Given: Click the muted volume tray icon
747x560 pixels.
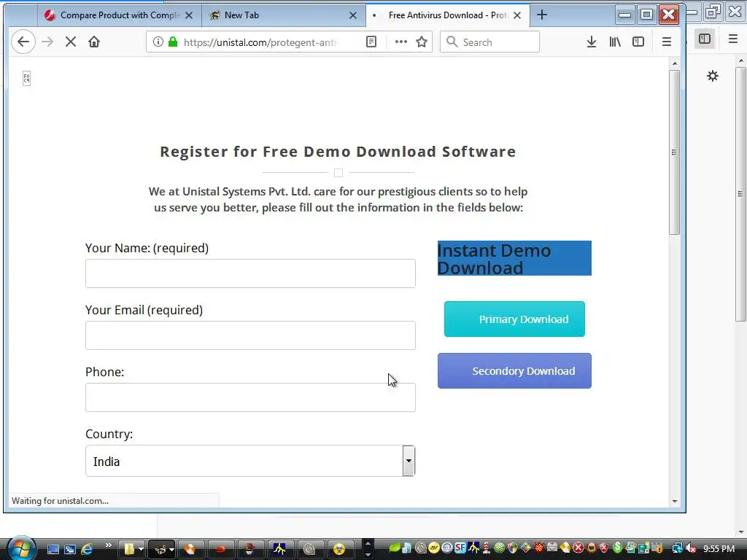Looking at the screenshot, I should point(692,548).
